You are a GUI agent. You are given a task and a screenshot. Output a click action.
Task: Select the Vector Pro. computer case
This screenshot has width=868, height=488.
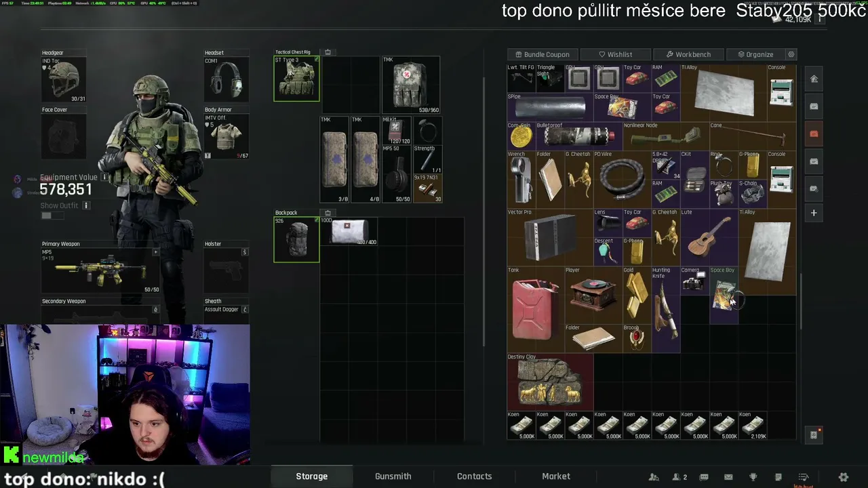550,237
